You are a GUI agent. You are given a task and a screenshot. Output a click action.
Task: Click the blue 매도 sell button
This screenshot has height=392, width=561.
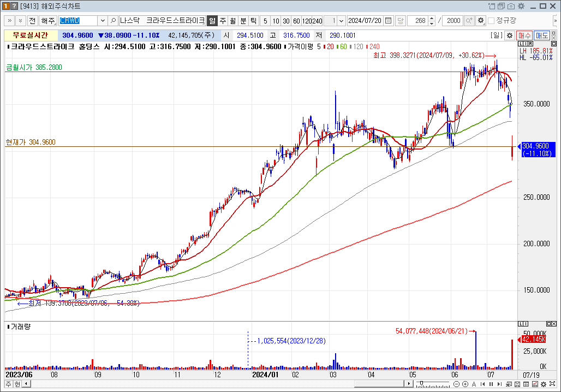(542, 35)
